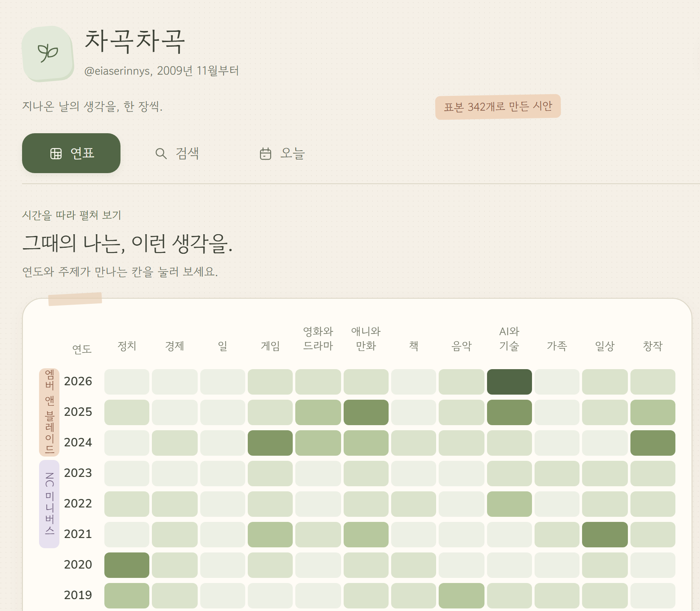
Task: Select the 2025 AI와 기술 cell
Action: pyautogui.click(x=509, y=412)
